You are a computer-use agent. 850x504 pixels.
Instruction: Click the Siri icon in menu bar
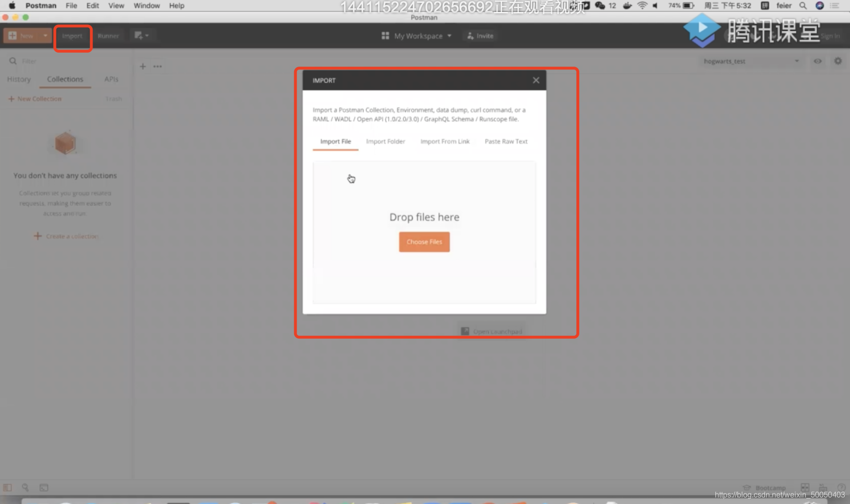pos(820,6)
